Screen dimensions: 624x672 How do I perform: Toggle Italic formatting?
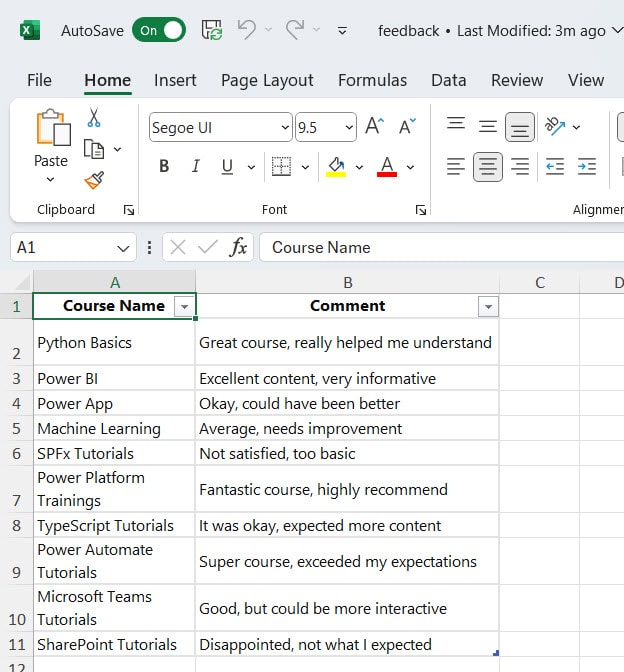[x=196, y=166]
